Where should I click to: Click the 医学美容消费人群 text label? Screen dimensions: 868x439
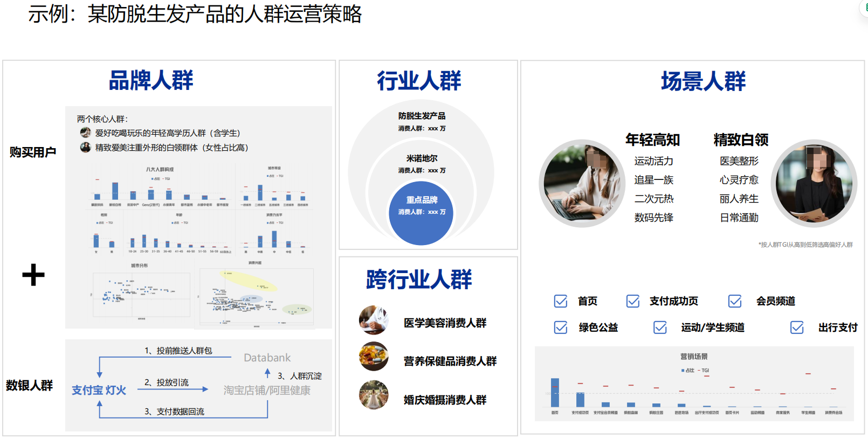pos(445,323)
